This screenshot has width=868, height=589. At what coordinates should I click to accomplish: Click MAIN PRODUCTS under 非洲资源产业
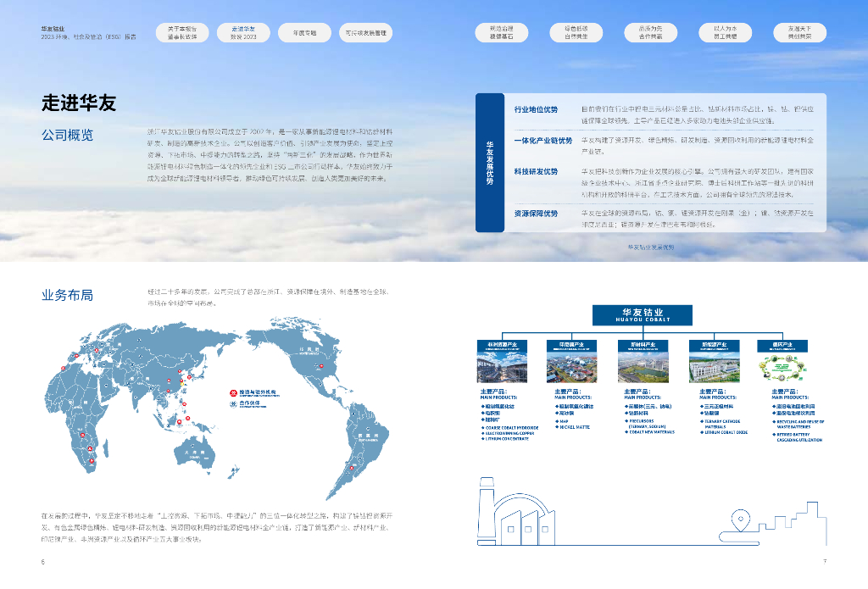(x=498, y=397)
